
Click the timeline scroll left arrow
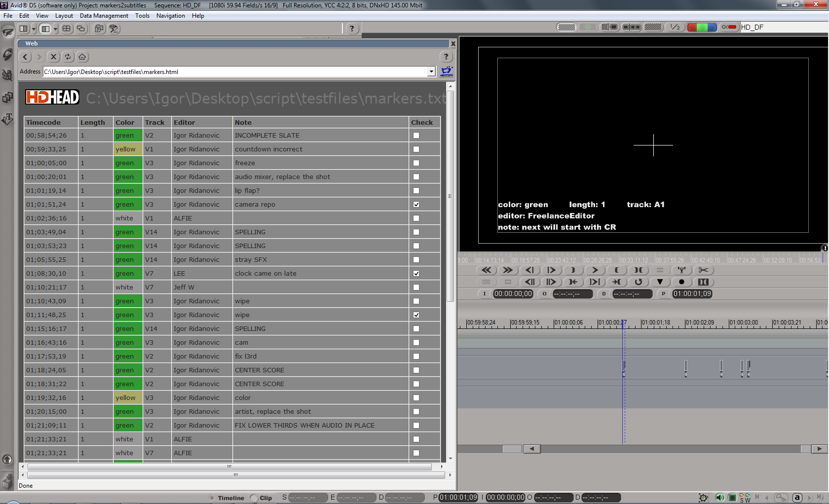coord(531,449)
